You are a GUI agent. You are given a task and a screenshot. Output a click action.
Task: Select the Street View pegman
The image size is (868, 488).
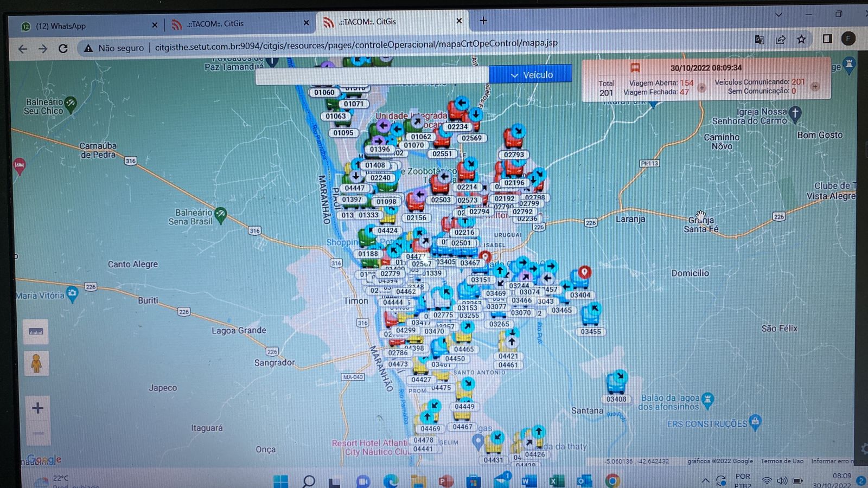36,363
